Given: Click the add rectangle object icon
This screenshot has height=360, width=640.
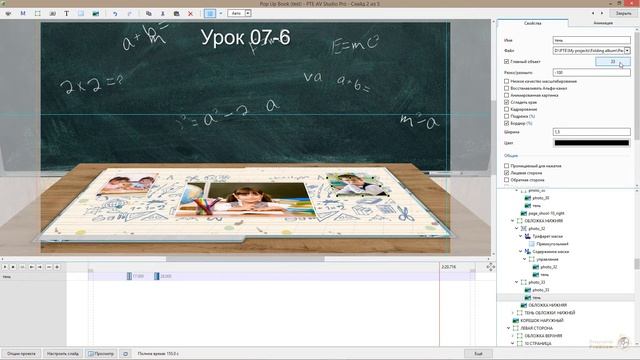Looking at the screenshot, I should pos(81,13).
